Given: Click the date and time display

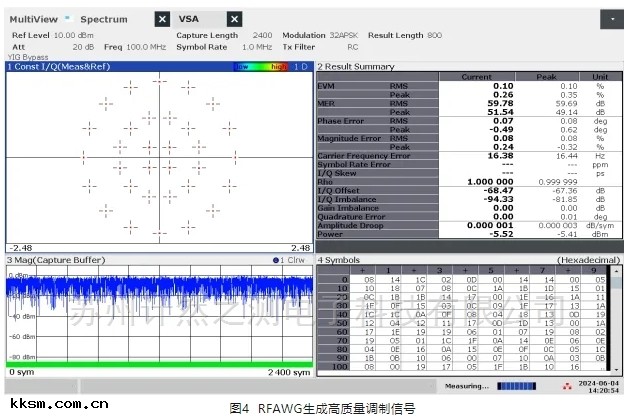Looking at the screenshot, I should pyautogui.click(x=606, y=386).
